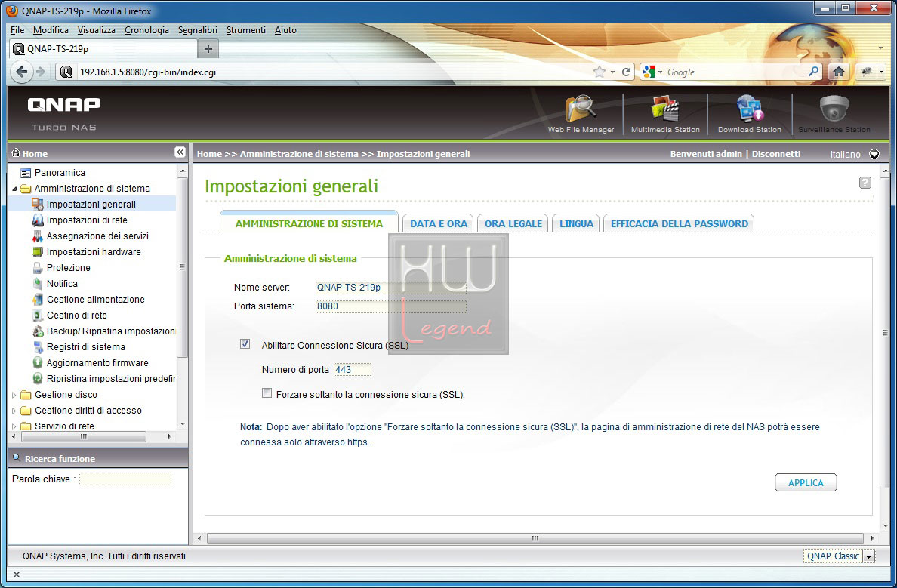Click the search magnifier in Google box
Viewport: 897px width, 588px height.
(x=813, y=72)
